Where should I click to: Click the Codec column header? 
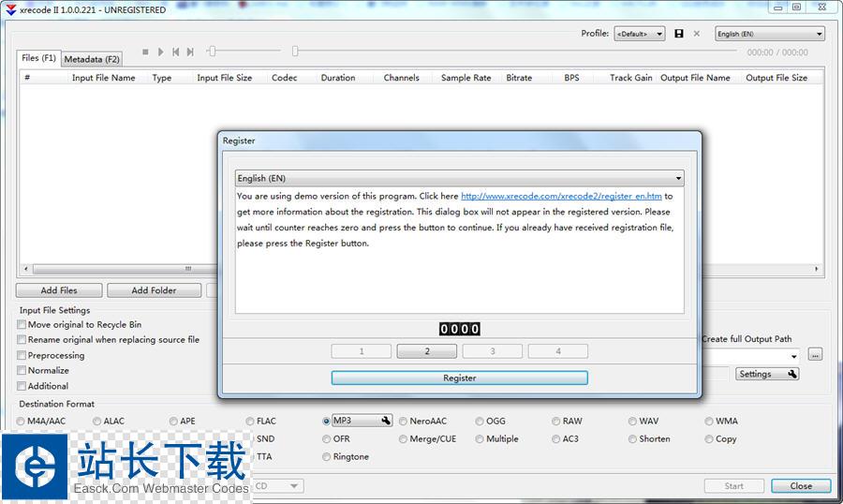tap(284, 78)
